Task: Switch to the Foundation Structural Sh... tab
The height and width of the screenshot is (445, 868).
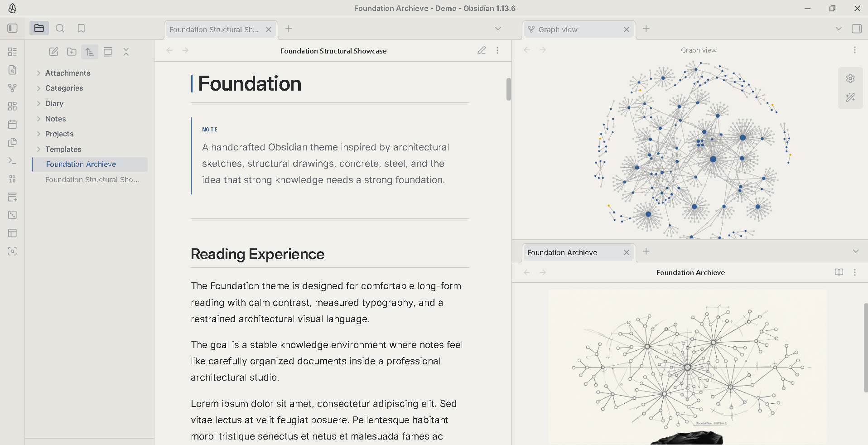Action: point(214,29)
